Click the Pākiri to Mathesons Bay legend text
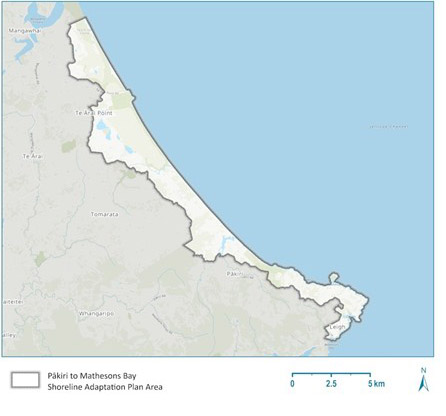 [92, 376]
